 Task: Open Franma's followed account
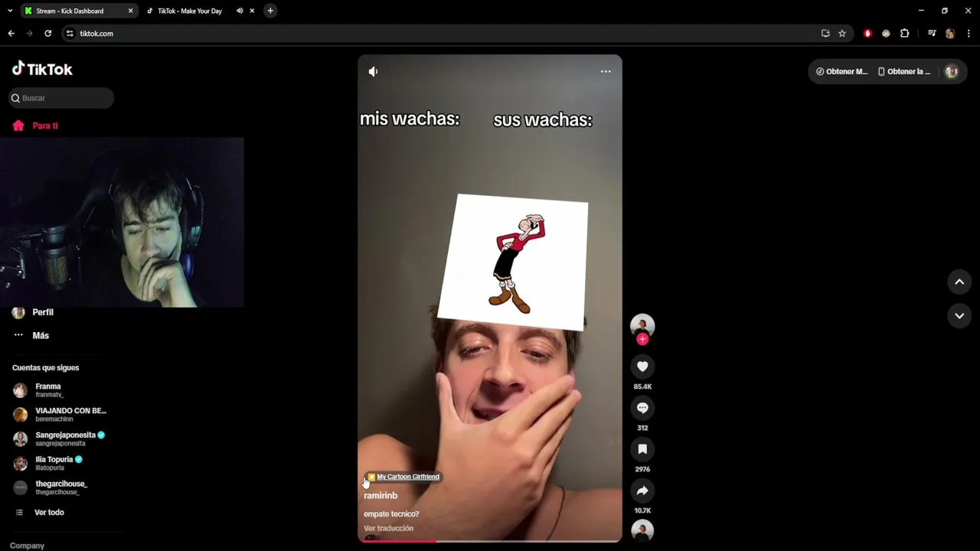tap(48, 390)
